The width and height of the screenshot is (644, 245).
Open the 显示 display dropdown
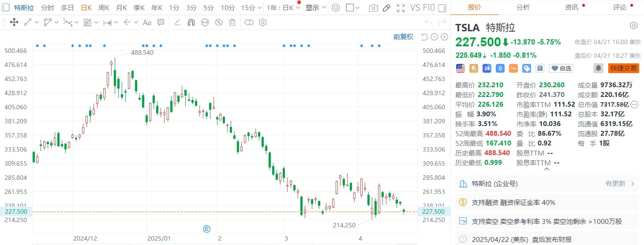(x=316, y=7)
